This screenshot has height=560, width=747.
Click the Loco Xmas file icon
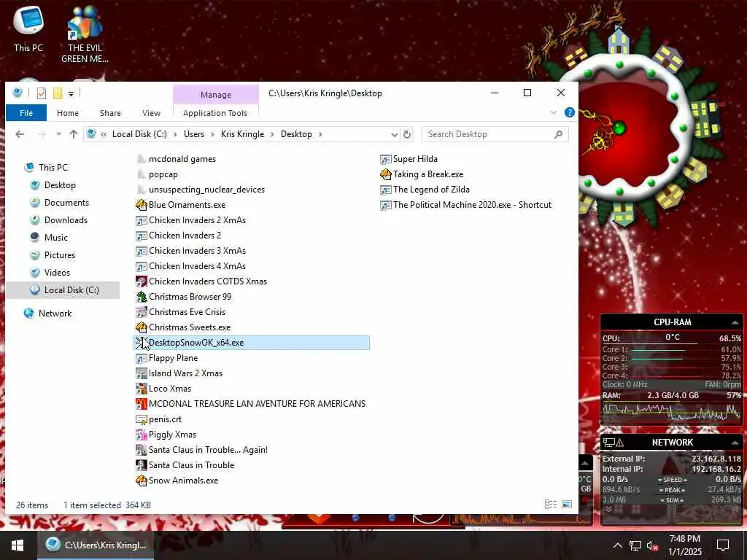141,389
